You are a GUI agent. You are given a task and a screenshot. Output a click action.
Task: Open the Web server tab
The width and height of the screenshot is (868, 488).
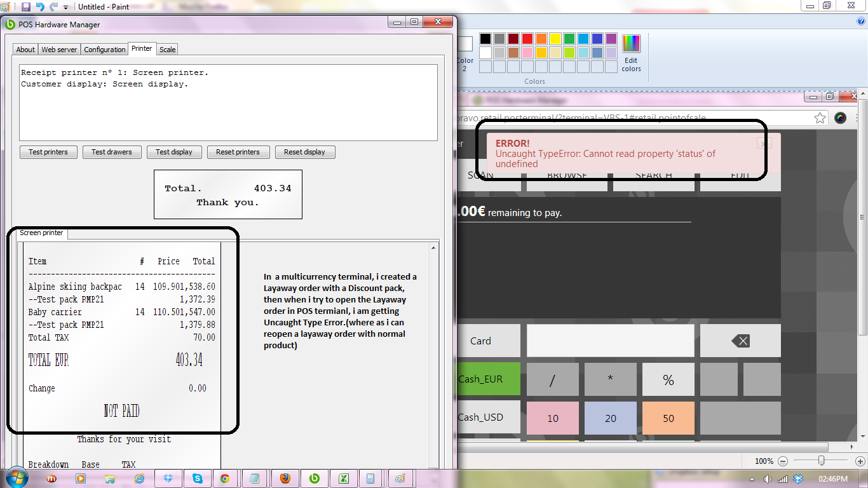[59, 50]
